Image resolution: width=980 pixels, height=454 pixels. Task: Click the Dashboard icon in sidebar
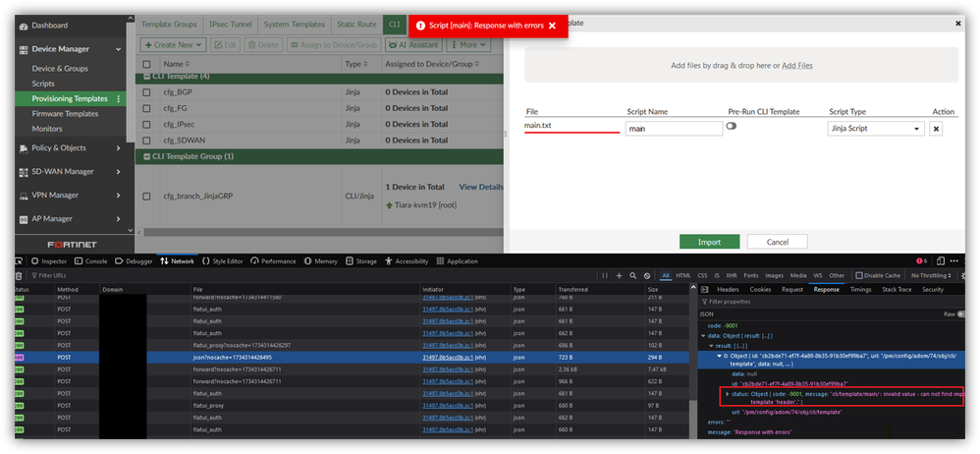click(x=23, y=25)
